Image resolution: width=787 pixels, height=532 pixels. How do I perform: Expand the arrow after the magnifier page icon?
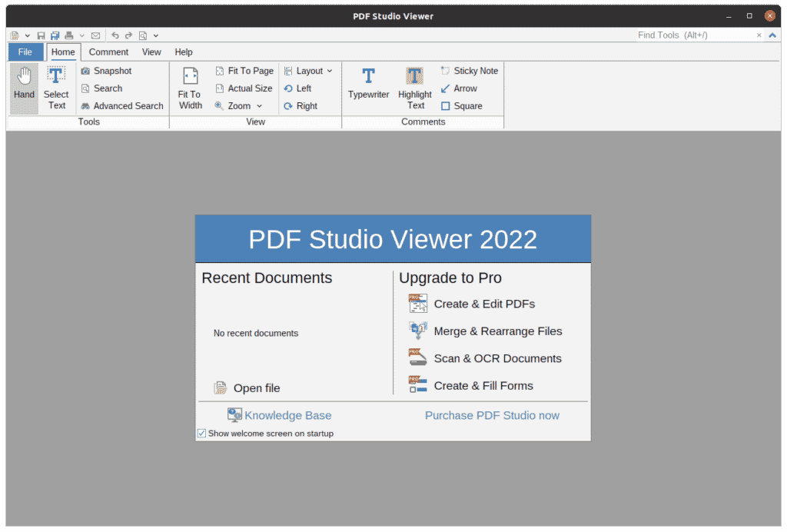(156, 35)
